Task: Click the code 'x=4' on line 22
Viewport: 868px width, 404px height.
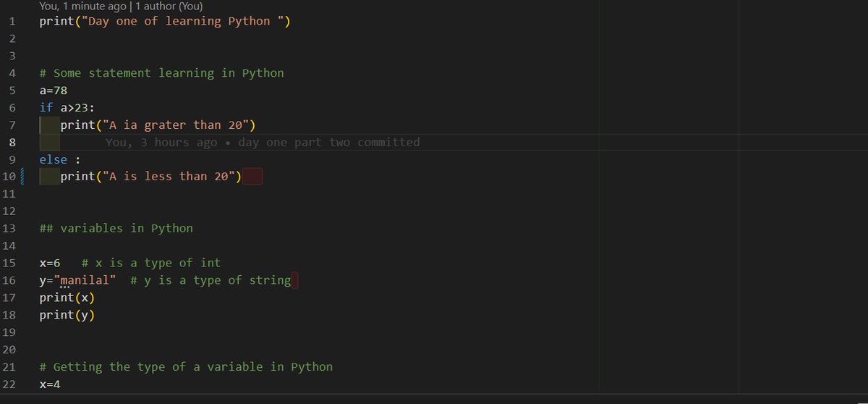Action: click(x=50, y=385)
